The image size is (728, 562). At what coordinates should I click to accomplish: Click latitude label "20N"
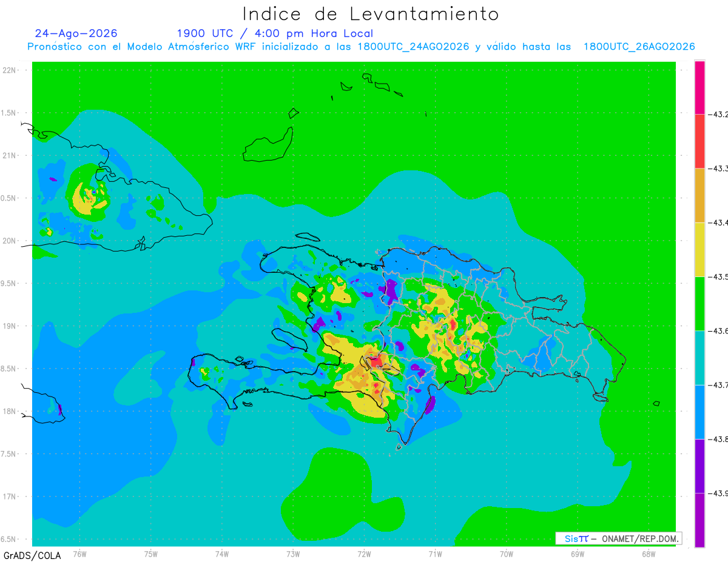tap(9, 241)
